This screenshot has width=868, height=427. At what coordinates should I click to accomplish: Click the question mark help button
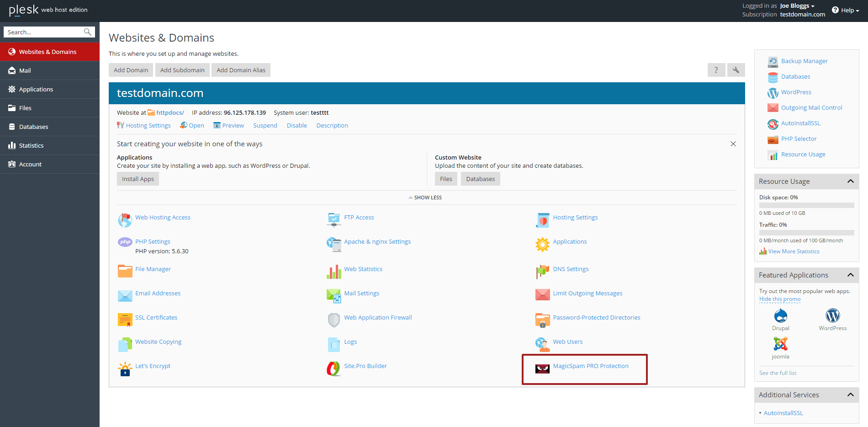coord(716,70)
